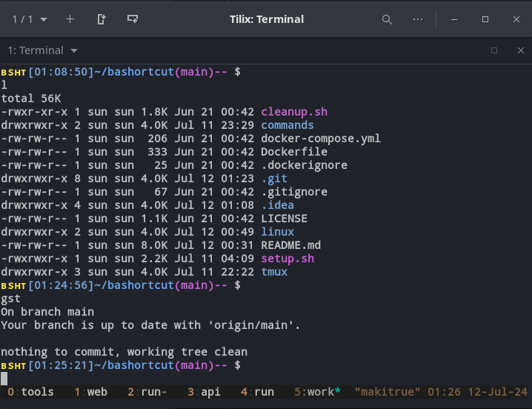532x409 pixels.
Task: Click the prompt timestamp "[01:25:21]"
Action: 61,365
